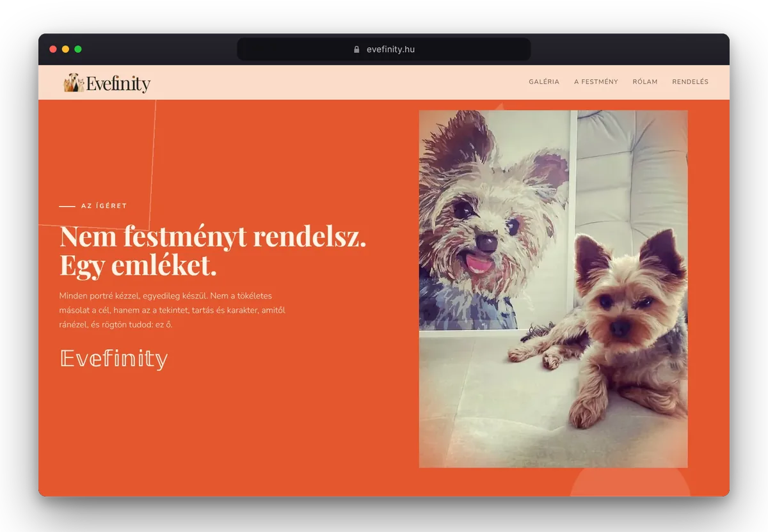The width and height of the screenshot is (768, 532).
Task: Click the Az ígéret label
Action: point(104,206)
